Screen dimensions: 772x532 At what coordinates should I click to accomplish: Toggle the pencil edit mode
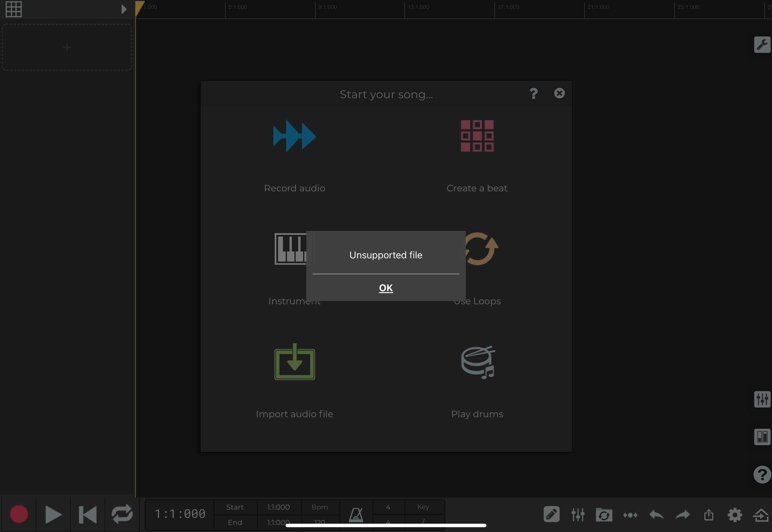[551, 514]
